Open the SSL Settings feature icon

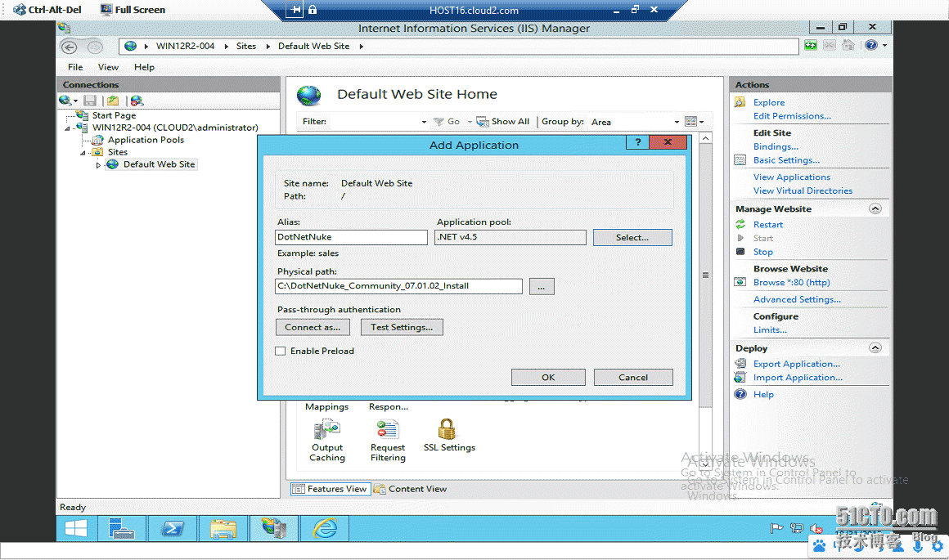tap(447, 429)
